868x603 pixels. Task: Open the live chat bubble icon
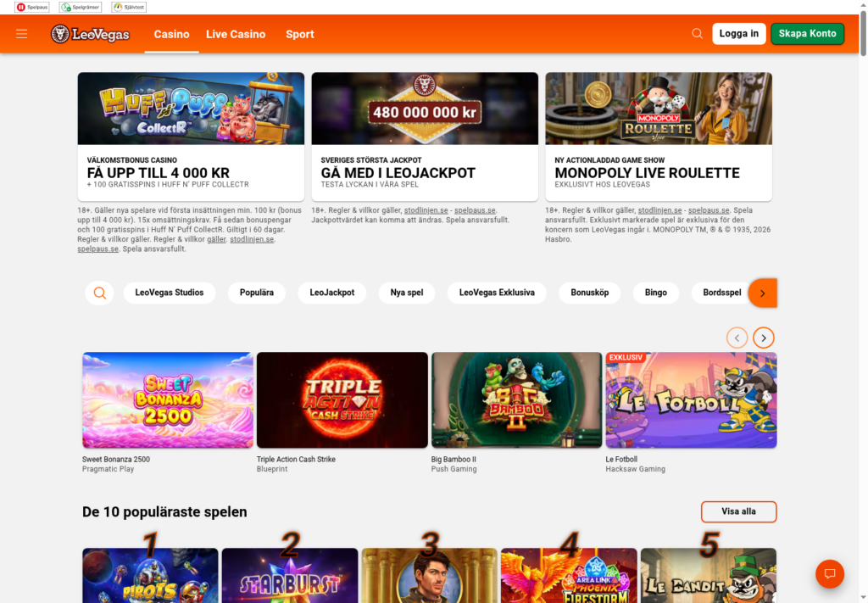coord(829,573)
